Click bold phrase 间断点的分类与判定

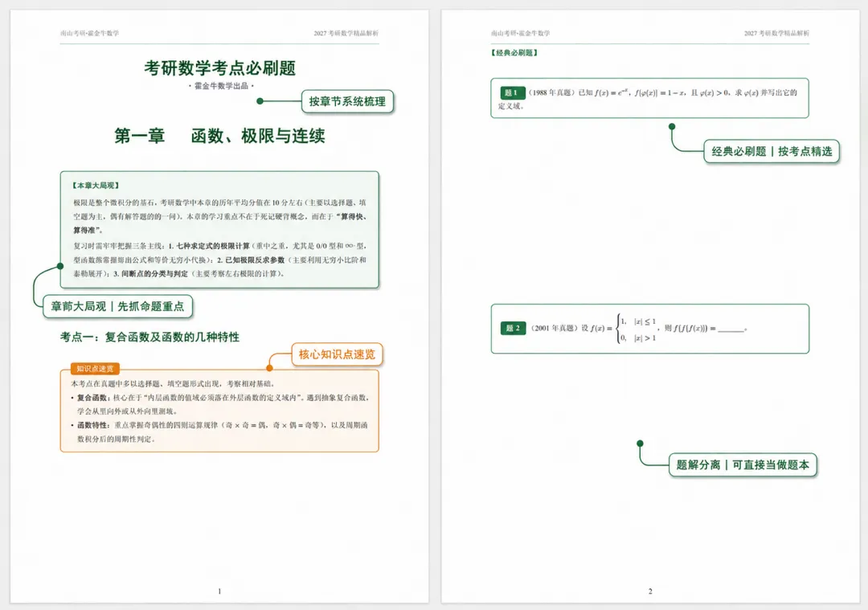(154, 273)
